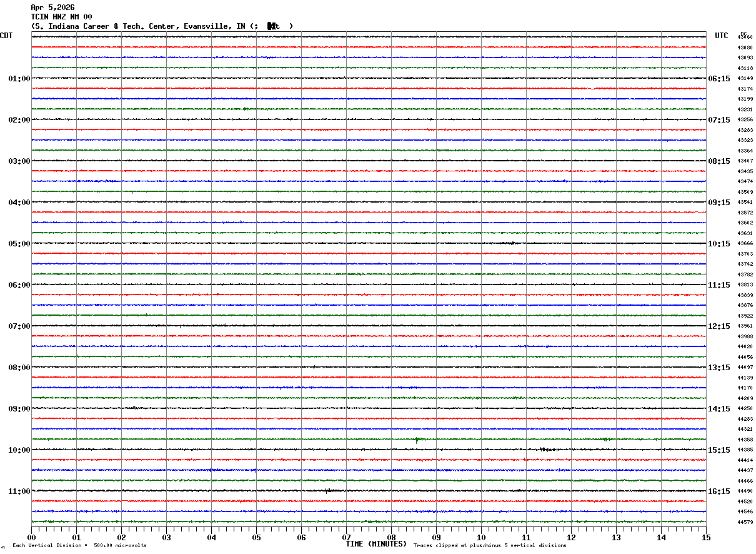This screenshot has width=756, height=554.
Task: Click the 'Apr 5,2026' date header
Action: coord(52,8)
